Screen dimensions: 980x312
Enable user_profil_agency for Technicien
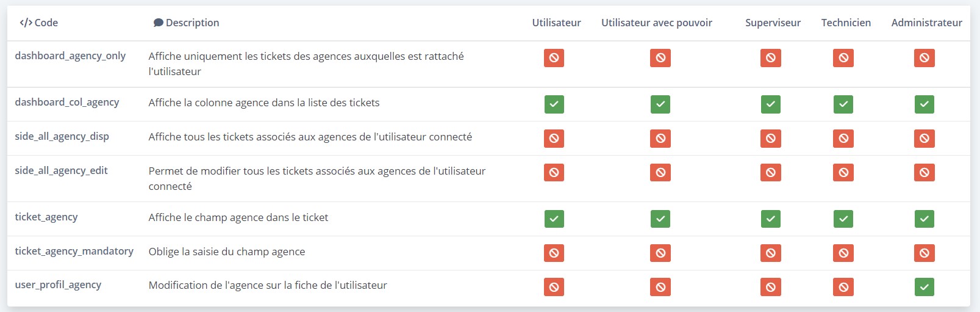[843, 287]
